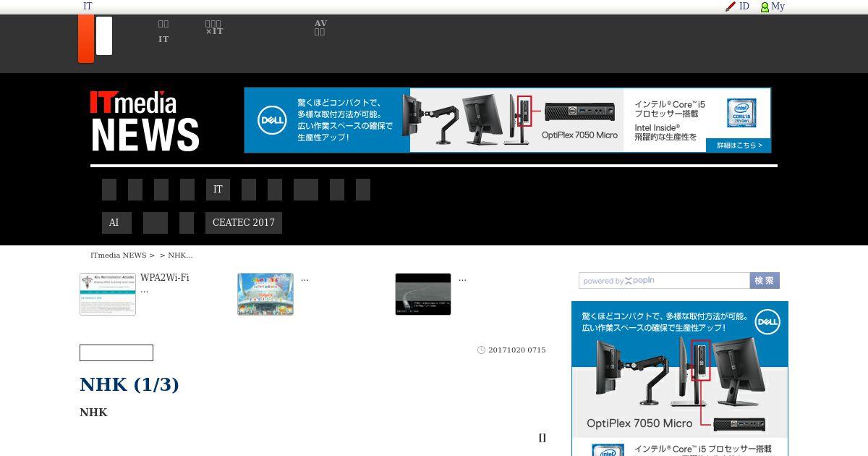The width and height of the screenshot is (868, 456).
Task: Click 詳細はこちら button in top Dell banner
Action: coord(739,145)
